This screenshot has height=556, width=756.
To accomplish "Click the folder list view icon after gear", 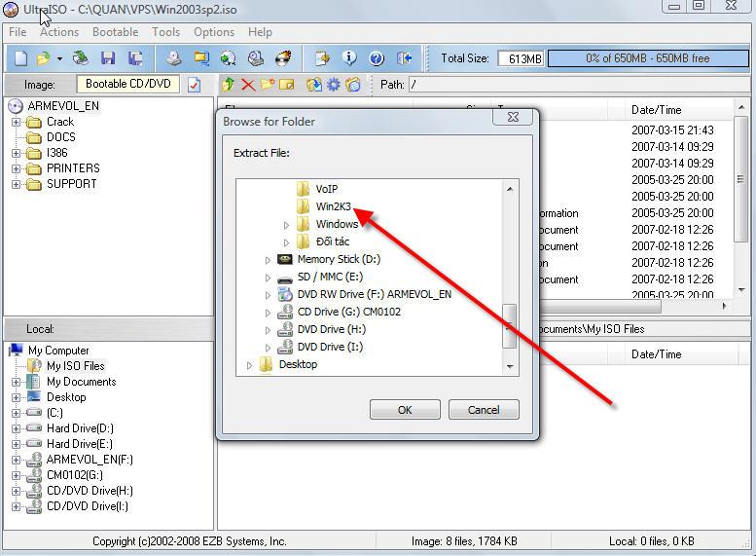I will (353, 85).
